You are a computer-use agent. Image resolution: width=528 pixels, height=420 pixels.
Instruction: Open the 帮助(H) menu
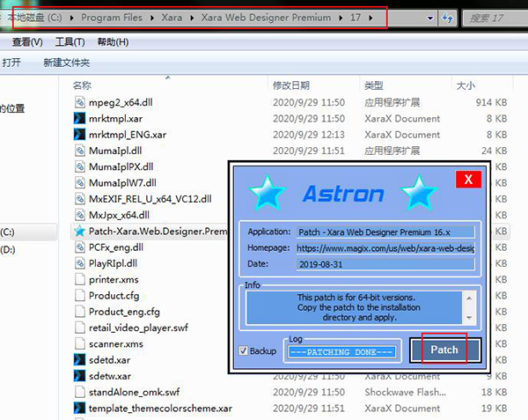point(113,42)
